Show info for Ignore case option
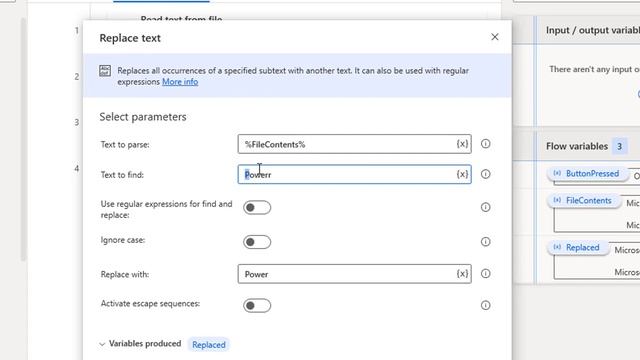This screenshot has width=640, height=360. [485, 242]
